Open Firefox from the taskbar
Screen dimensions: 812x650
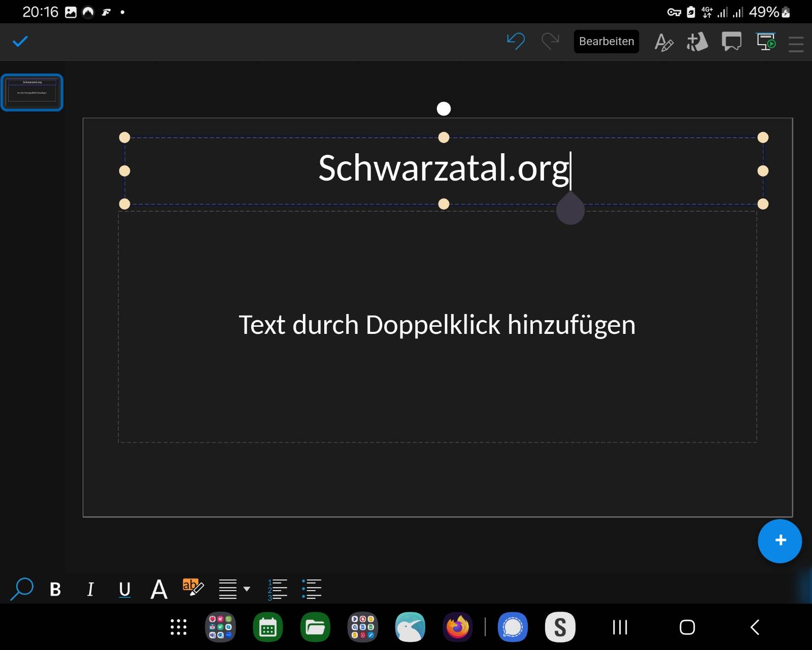(458, 627)
